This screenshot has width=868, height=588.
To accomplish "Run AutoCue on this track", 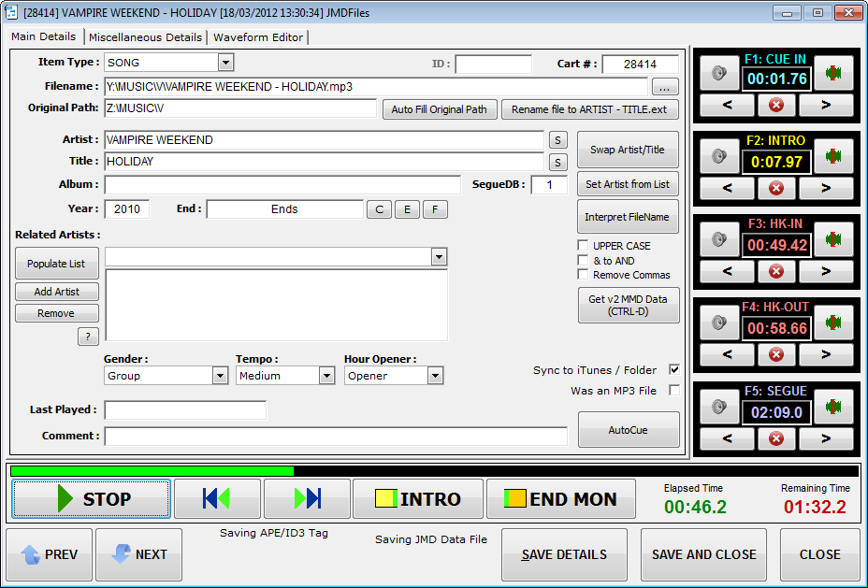I will click(628, 430).
